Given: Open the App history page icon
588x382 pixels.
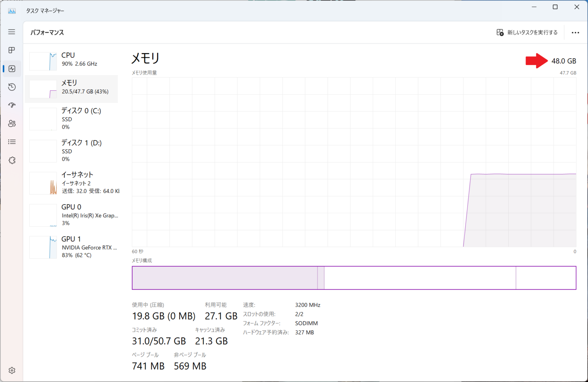Looking at the screenshot, I should click(x=12, y=87).
